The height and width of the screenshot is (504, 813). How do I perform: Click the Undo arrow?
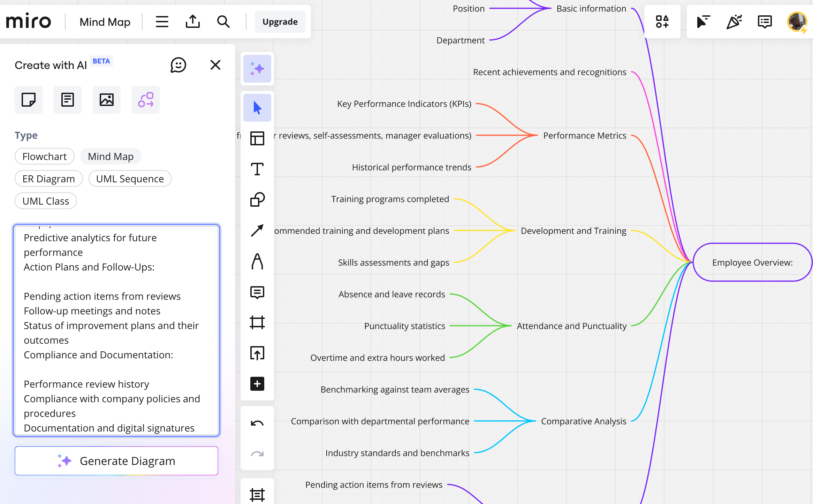pyautogui.click(x=257, y=423)
